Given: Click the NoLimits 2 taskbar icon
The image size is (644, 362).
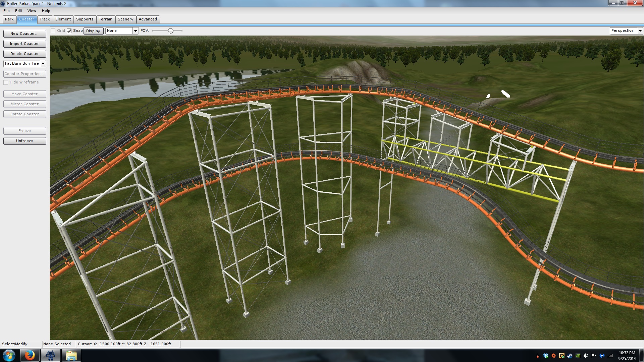Looking at the screenshot, I should (x=51, y=355).
